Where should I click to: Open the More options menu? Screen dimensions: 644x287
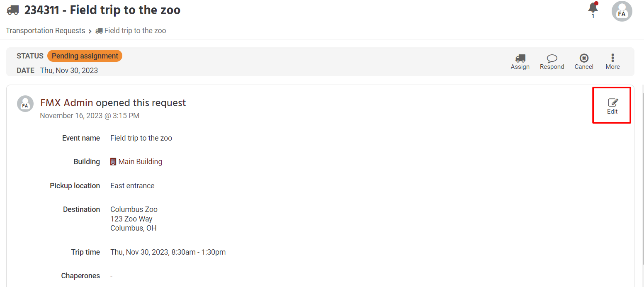pyautogui.click(x=612, y=58)
